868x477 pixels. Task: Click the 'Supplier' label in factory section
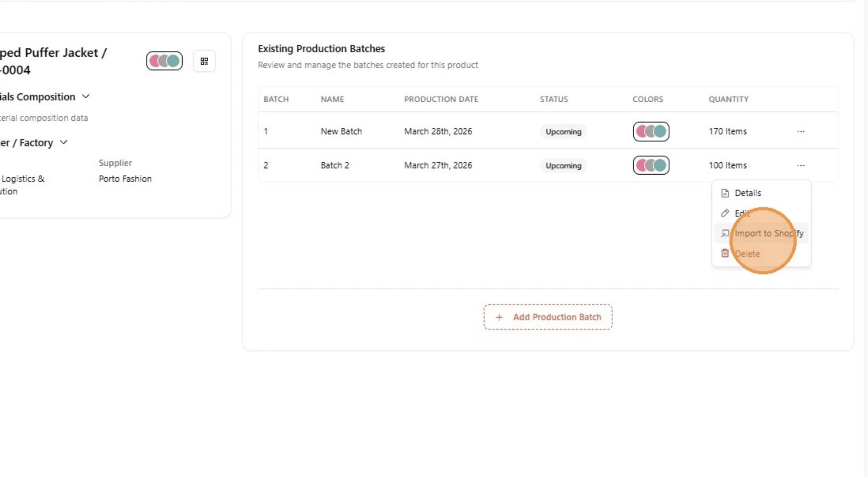(115, 163)
